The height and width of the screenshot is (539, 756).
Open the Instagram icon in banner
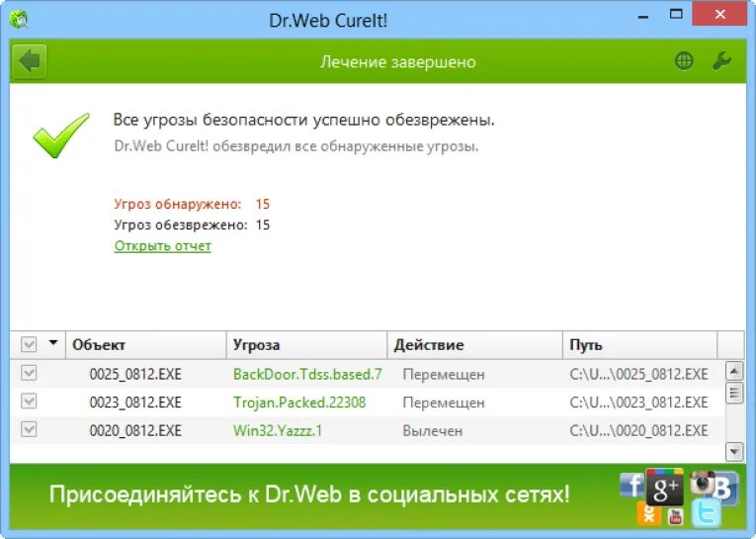(702, 483)
